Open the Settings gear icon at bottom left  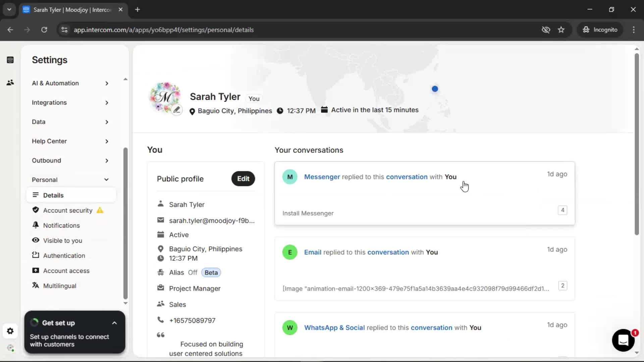point(10,331)
